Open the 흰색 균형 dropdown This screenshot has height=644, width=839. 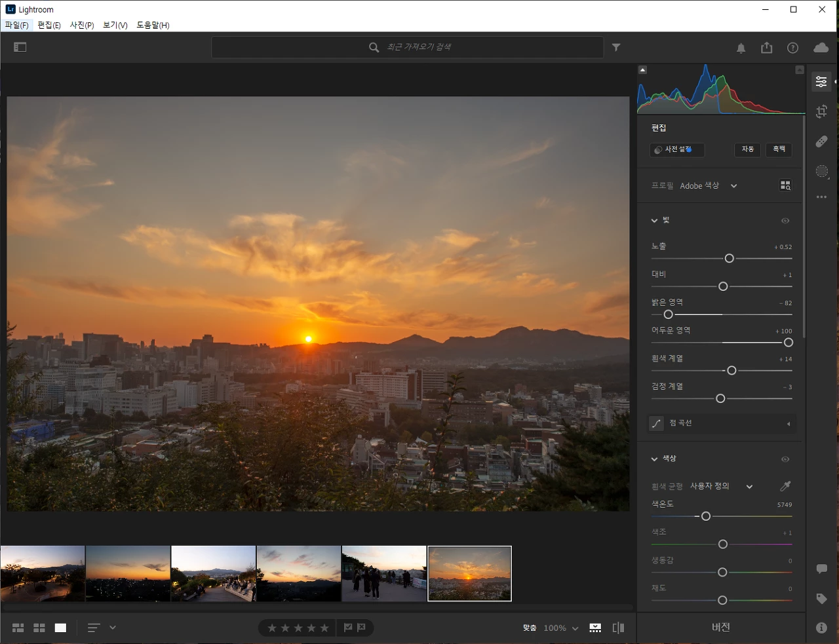tap(749, 486)
